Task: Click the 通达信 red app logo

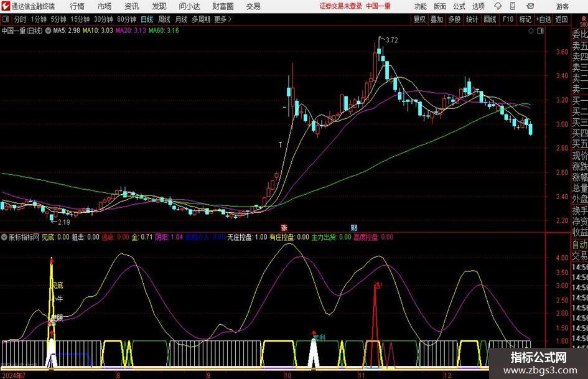Action: (6, 6)
